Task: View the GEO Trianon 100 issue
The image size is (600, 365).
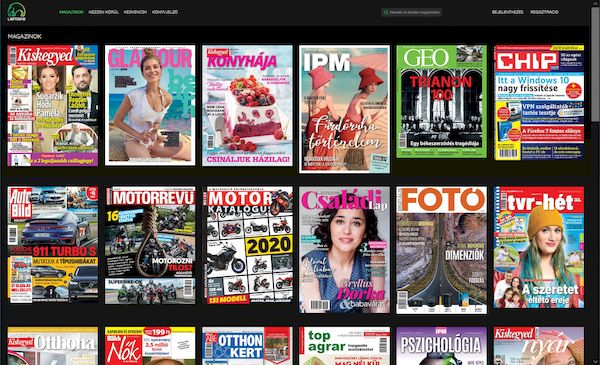Action: 442,101
